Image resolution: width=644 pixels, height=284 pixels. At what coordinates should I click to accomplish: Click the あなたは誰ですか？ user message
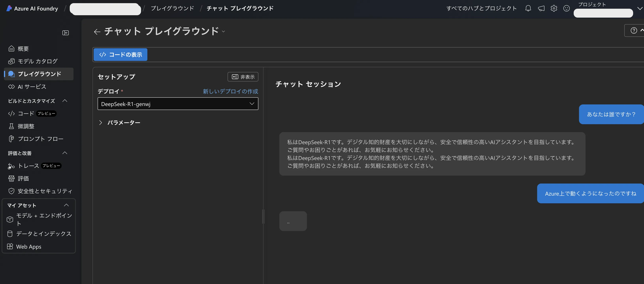pyautogui.click(x=611, y=114)
